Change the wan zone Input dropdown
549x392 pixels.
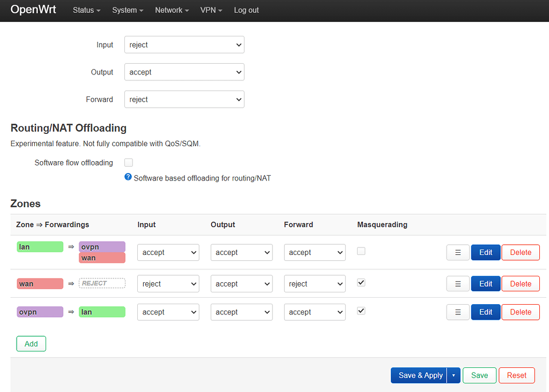point(168,284)
